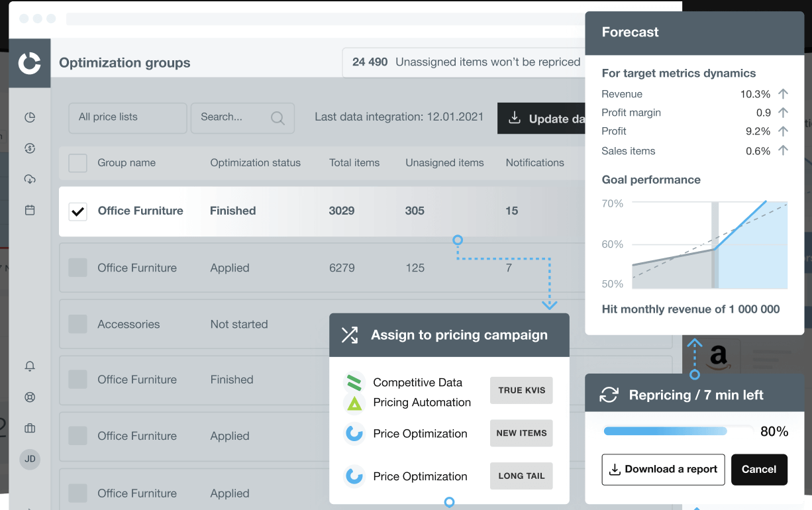Open the calendar sidebar icon

tap(30, 209)
